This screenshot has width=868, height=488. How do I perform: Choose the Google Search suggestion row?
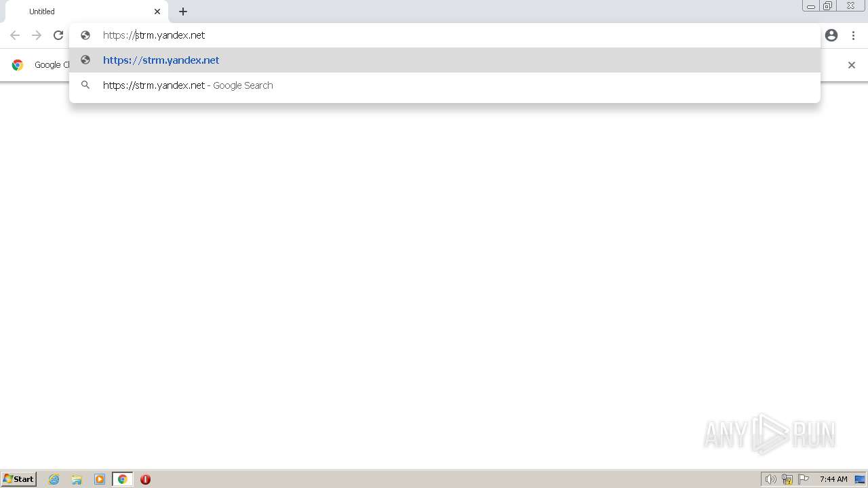(445, 85)
